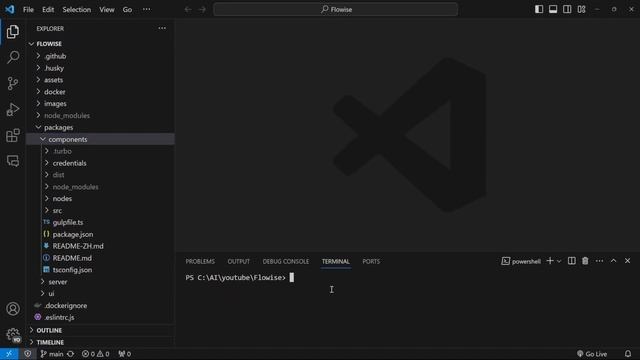Expand the nodes folder
The width and height of the screenshot is (640, 360).
101,198
